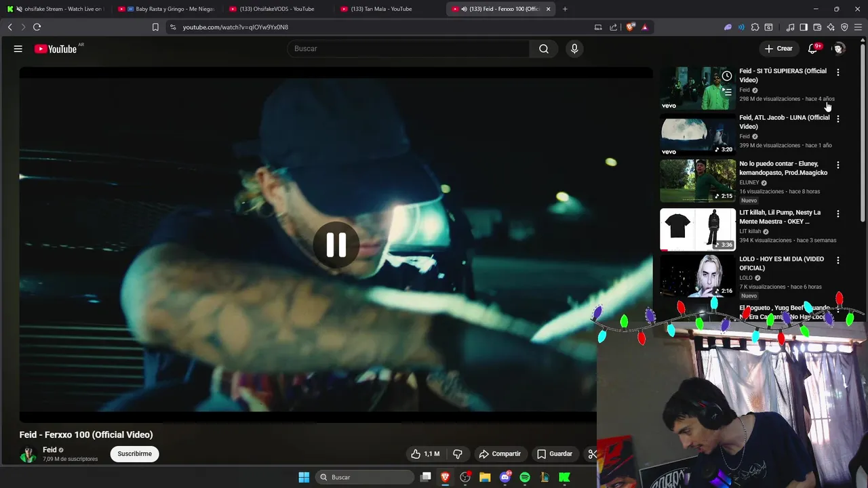The width and height of the screenshot is (868, 488).
Task: Save the video with the Guardar button
Action: (554, 454)
